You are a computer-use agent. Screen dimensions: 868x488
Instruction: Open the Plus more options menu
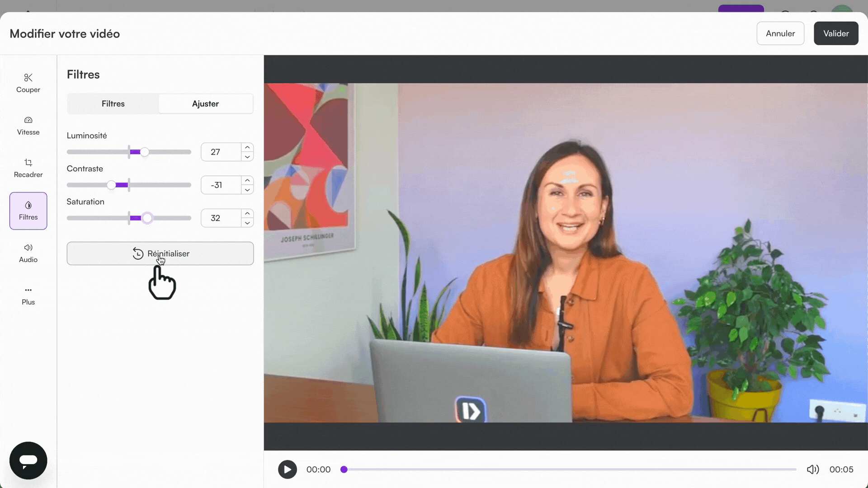(x=28, y=295)
